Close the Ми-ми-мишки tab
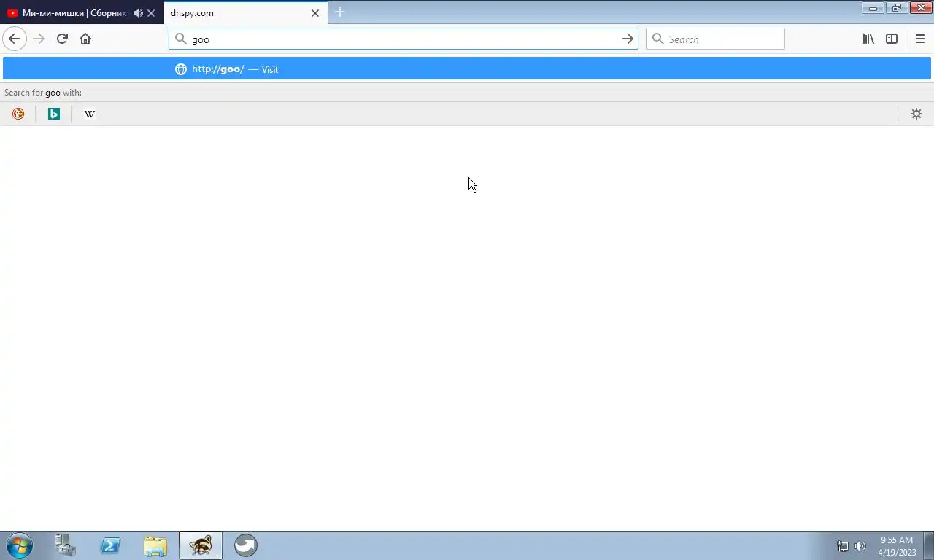 click(x=151, y=13)
